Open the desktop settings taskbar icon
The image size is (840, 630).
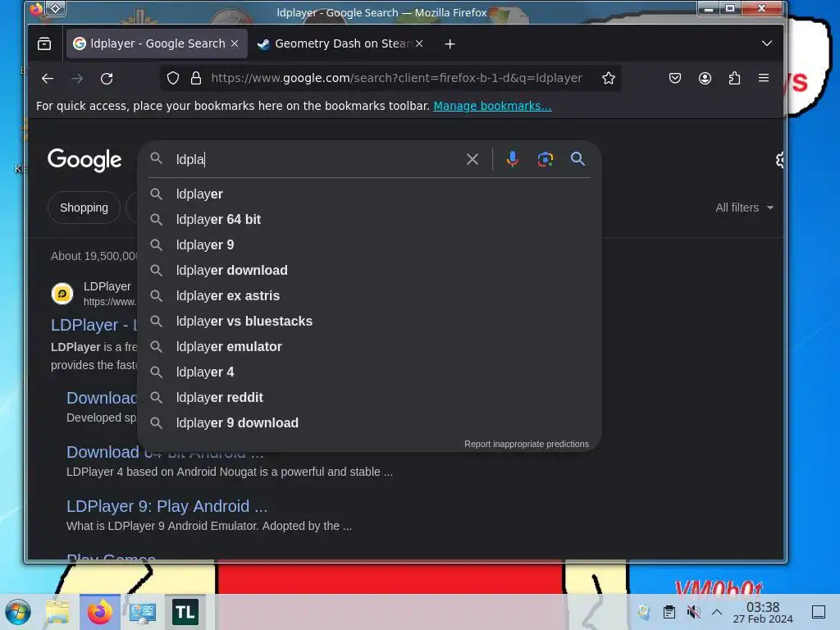(x=143, y=612)
